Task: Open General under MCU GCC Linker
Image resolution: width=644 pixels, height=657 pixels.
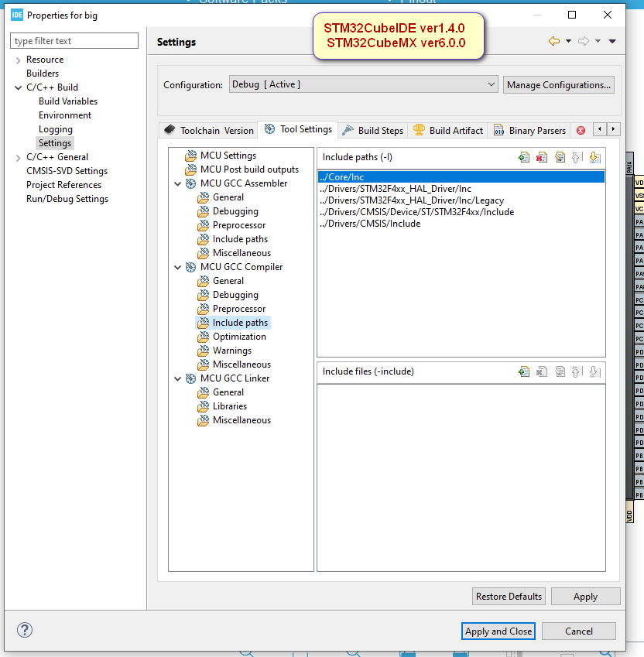Action: pos(228,392)
